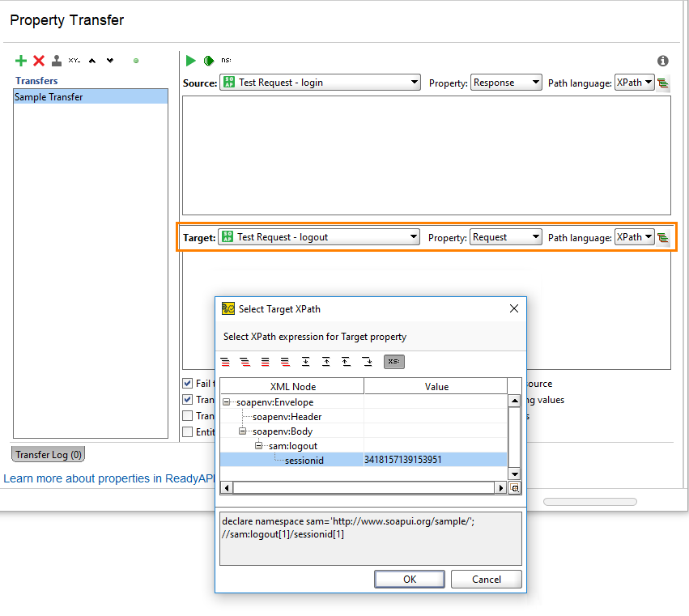This screenshot has height=616, width=689.
Task: Click the Source XPath expression text area
Action: click(426, 155)
